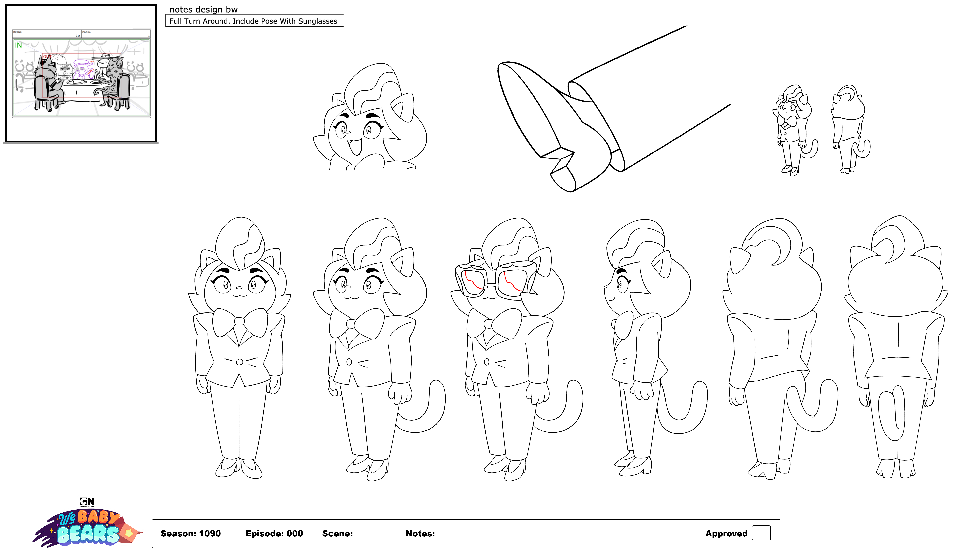Screen dimensions: 980x560
Task: Click the 'Full Turn Around' notes text box
Action: pos(254,21)
